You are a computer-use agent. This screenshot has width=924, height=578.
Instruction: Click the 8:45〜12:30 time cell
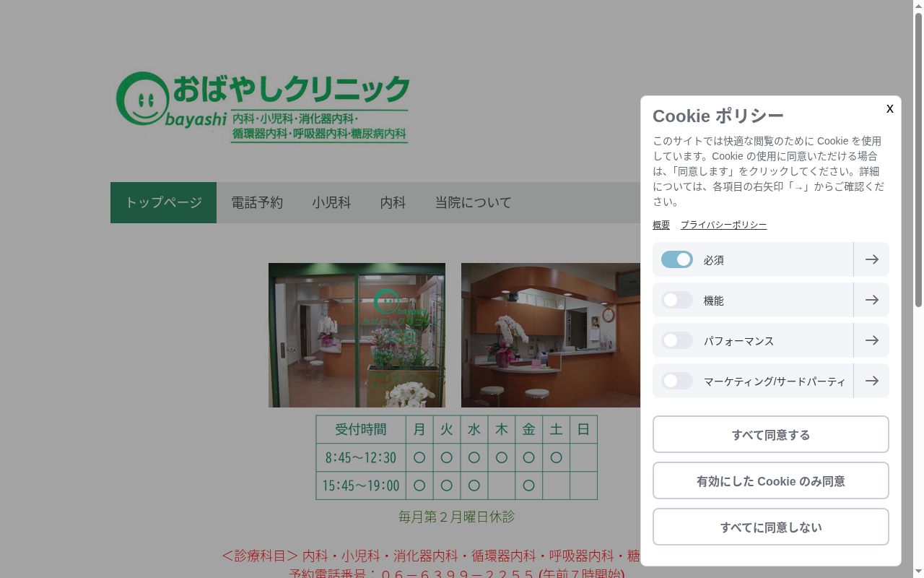(x=361, y=457)
